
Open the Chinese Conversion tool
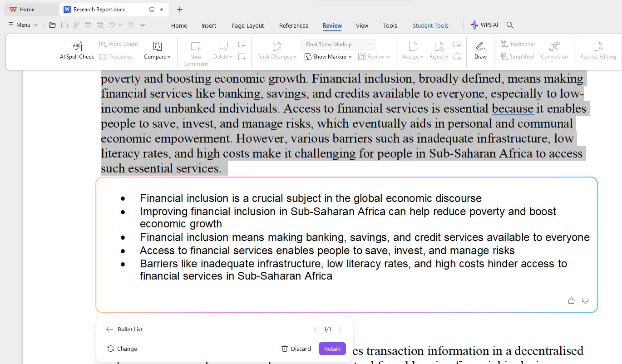pos(554,50)
